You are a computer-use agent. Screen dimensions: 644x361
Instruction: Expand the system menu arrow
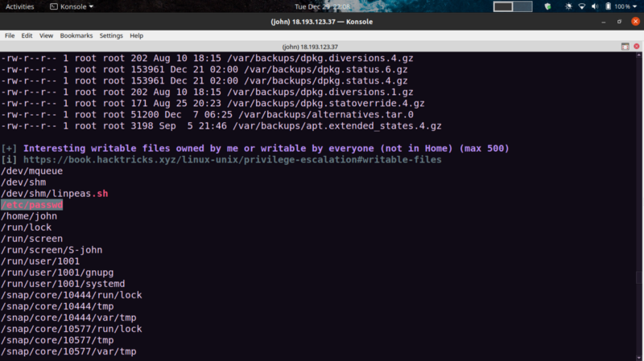(635, 6)
